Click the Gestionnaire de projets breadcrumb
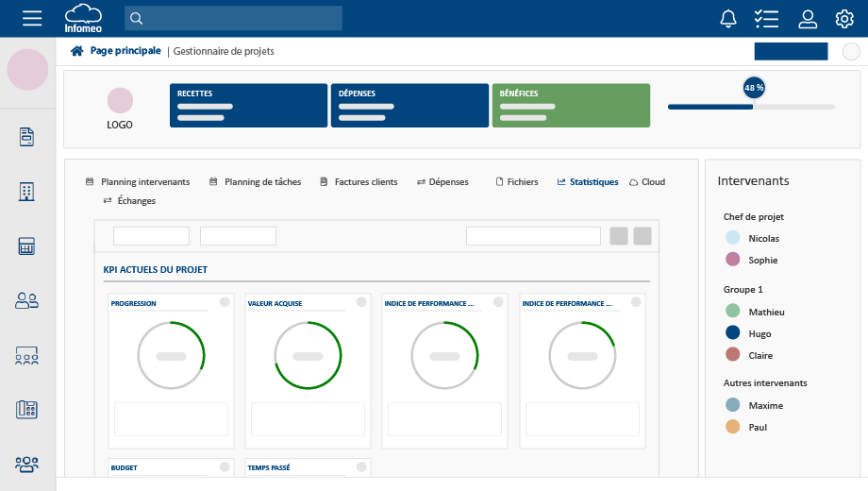The width and height of the screenshot is (868, 491). tap(224, 51)
